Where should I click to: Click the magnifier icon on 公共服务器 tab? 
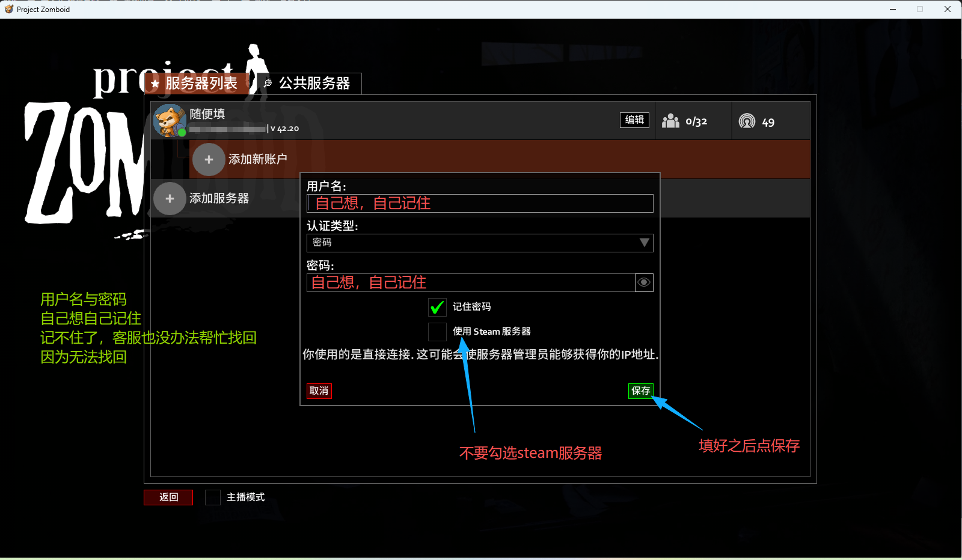coord(268,84)
